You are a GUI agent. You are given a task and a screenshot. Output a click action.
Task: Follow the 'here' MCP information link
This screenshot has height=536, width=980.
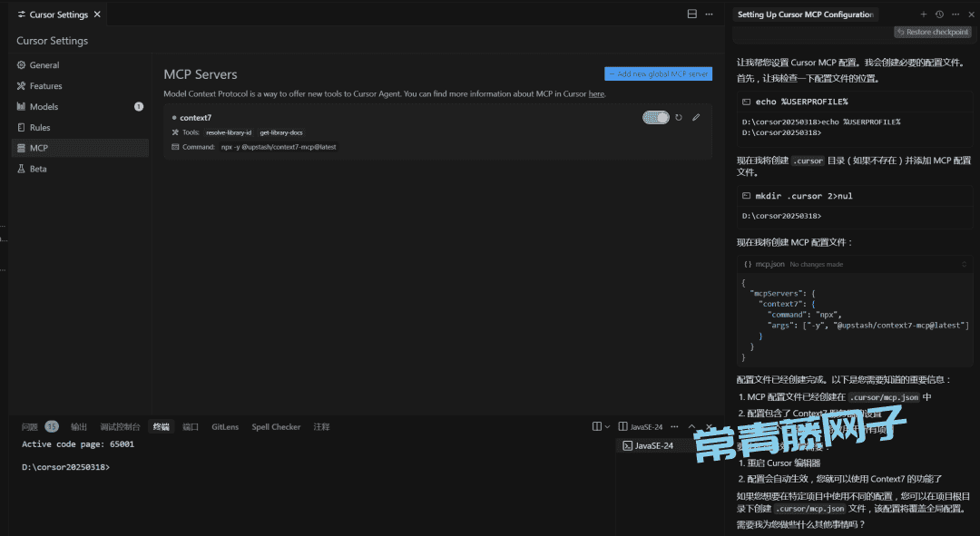click(x=596, y=93)
